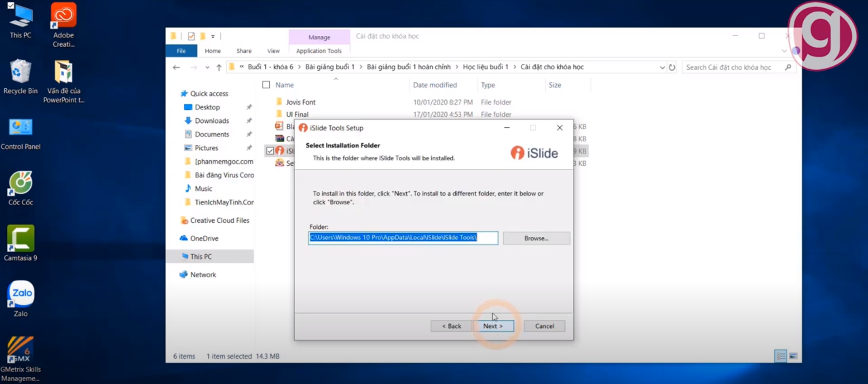The image size is (868, 384).
Task: Click Properties icon in quick access toolbar
Action: pos(191,36)
